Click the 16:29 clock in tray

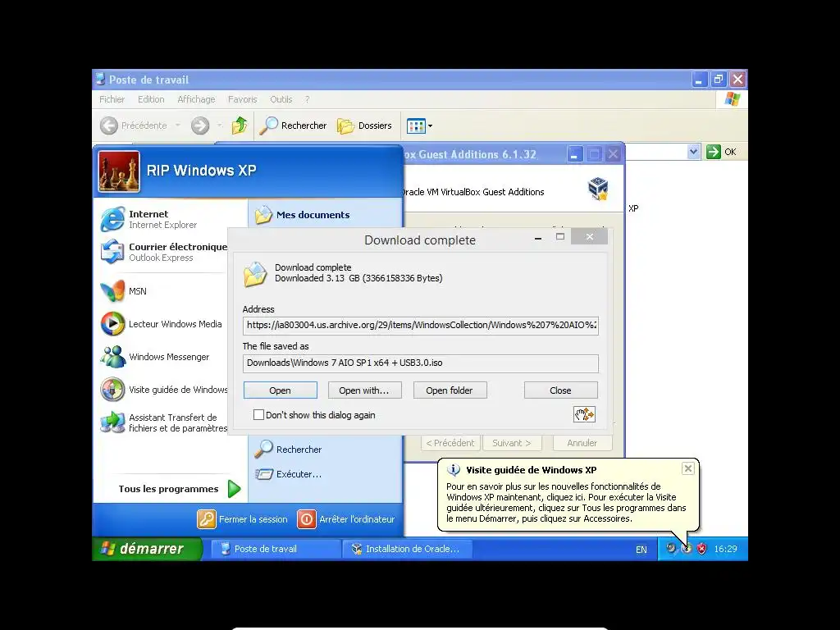725,549
